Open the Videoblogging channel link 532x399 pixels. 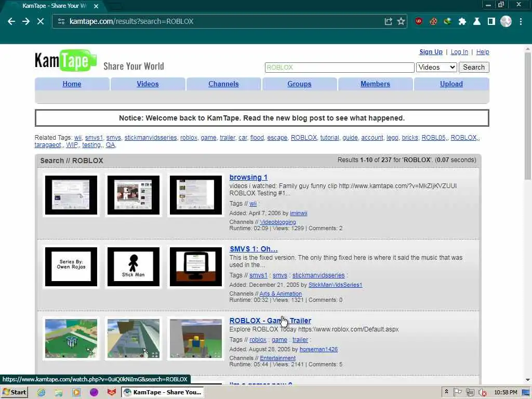point(278,222)
